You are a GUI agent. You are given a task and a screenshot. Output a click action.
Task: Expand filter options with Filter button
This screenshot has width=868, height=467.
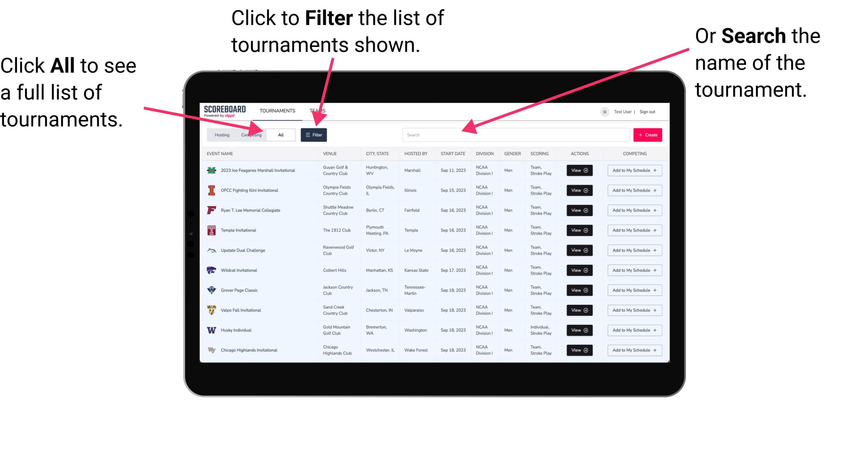point(314,134)
